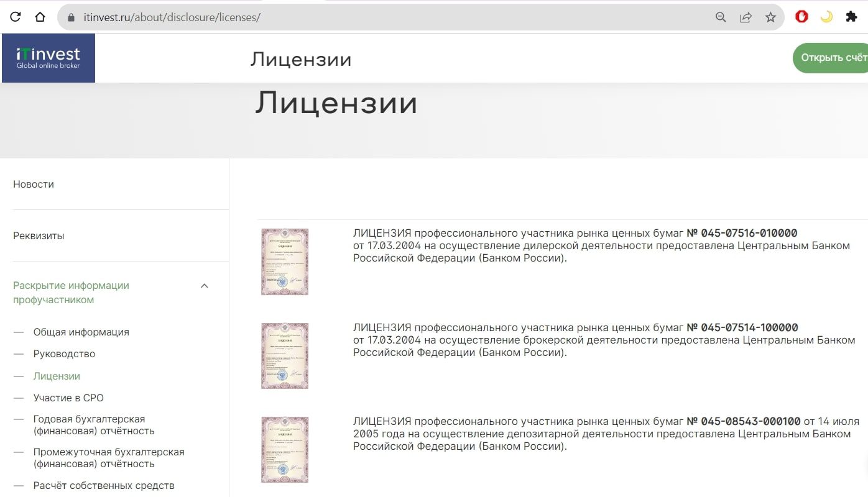The image size is (868, 497).
Task: Reload the page with the refresh icon
Action: coord(16,17)
